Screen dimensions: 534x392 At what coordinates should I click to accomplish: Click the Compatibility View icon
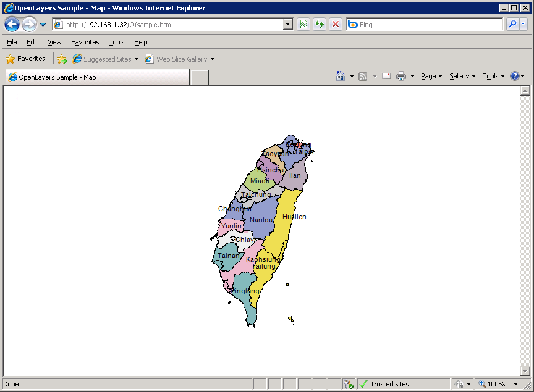303,25
